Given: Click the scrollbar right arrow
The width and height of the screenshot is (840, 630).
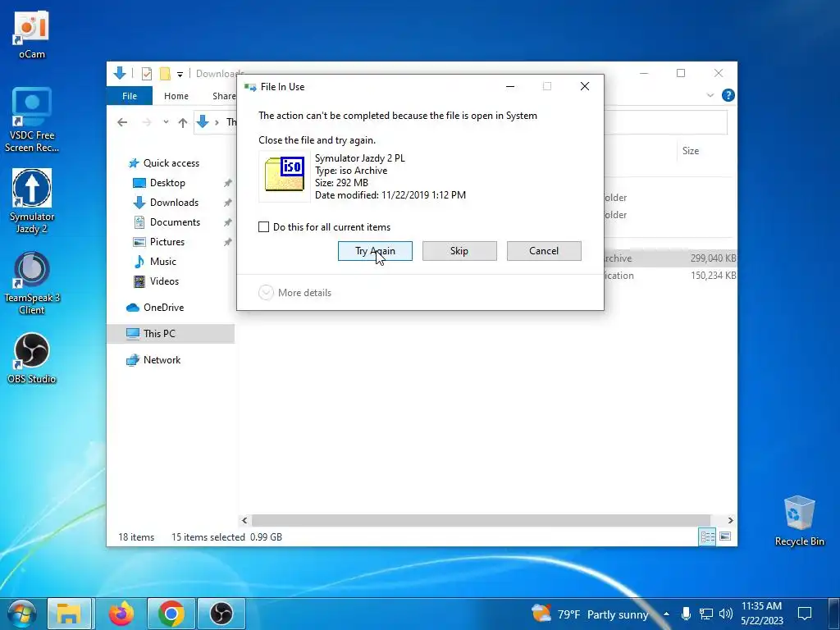Looking at the screenshot, I should [730, 520].
